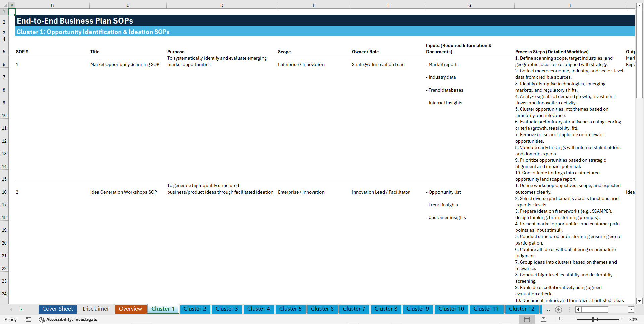Screen dimensions: 644x324
Task: Open the Disclaimer sheet tab
Action: coord(96,309)
